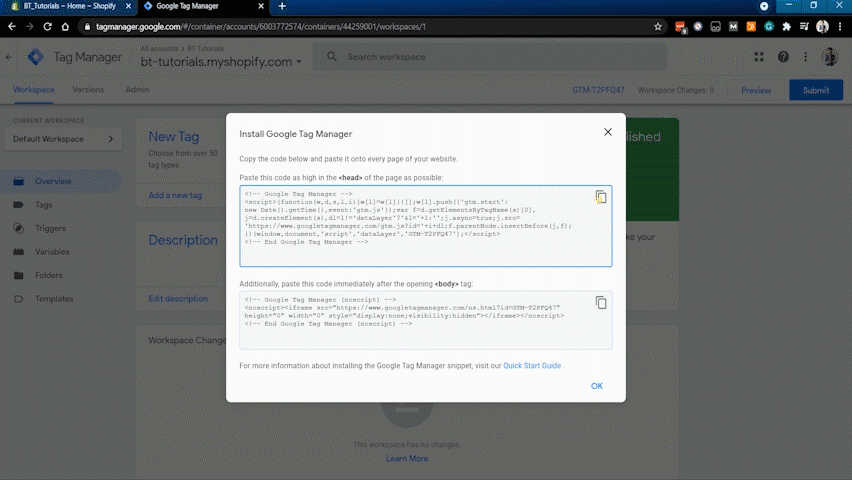Open the browser home page

65,27
